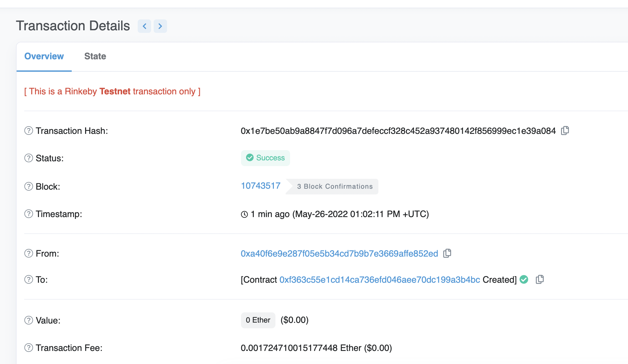
Task: Open the From address 0xa40f6e9e link
Action: click(x=339, y=254)
